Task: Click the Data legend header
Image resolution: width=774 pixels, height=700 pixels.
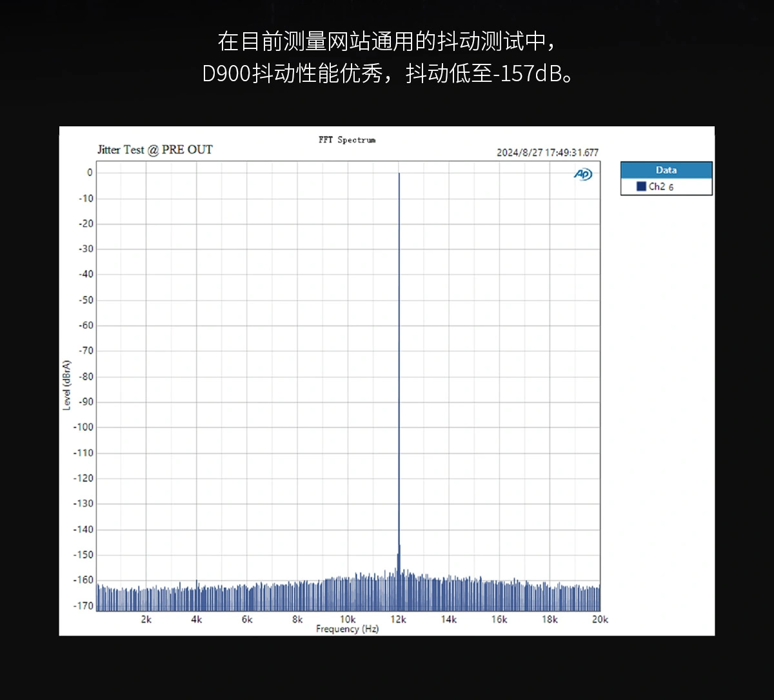Action: [666, 170]
